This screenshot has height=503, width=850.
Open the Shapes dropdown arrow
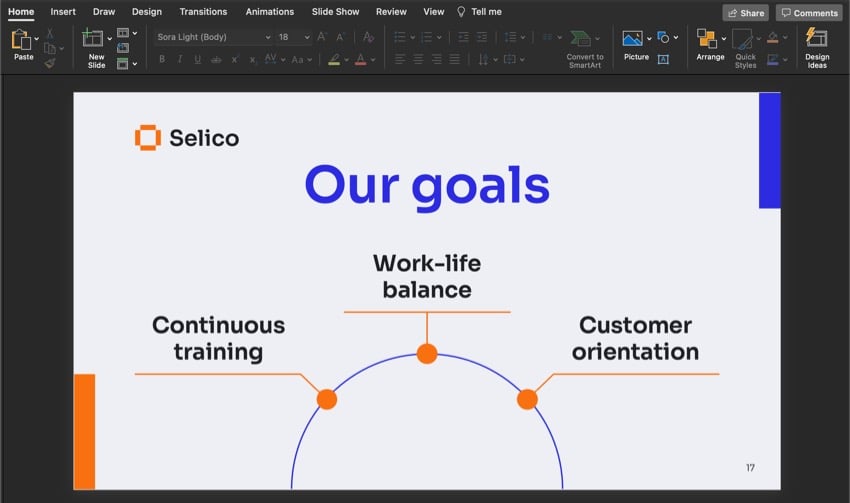click(676, 38)
